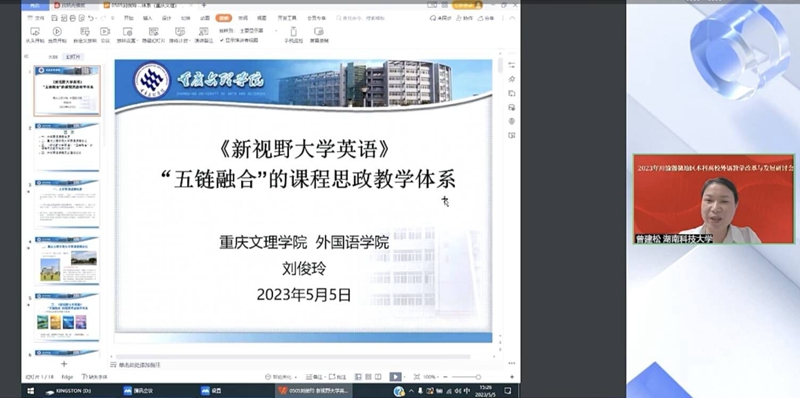This screenshot has height=398, width=800.
Task: Collapse the slide thumbnail panel with the double chevron
Action: tap(26, 57)
